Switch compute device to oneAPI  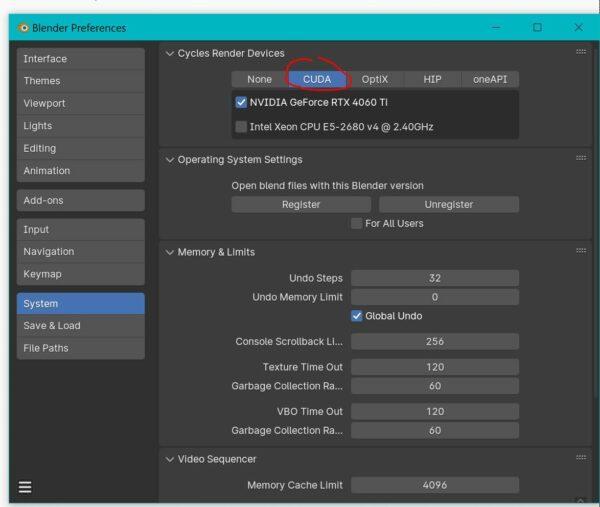pos(490,79)
